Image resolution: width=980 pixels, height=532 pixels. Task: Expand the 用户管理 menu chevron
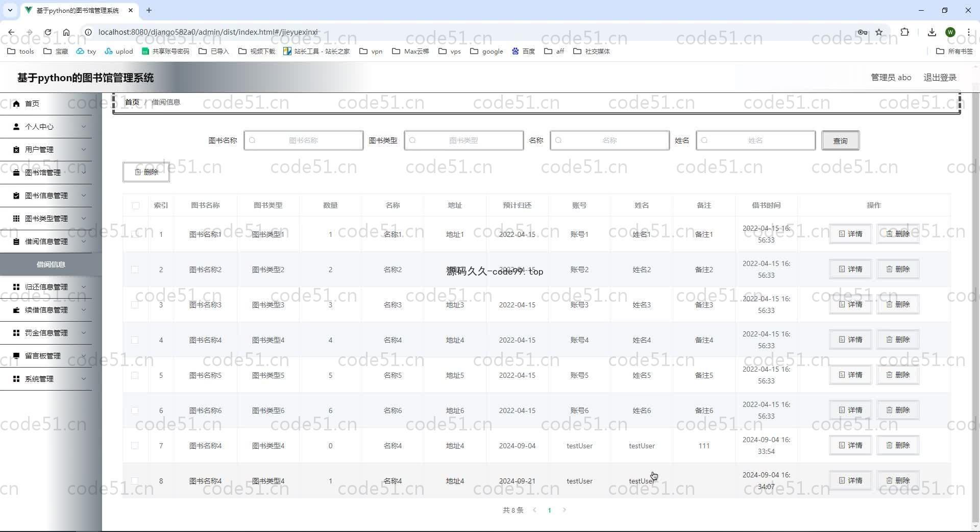[x=84, y=150]
